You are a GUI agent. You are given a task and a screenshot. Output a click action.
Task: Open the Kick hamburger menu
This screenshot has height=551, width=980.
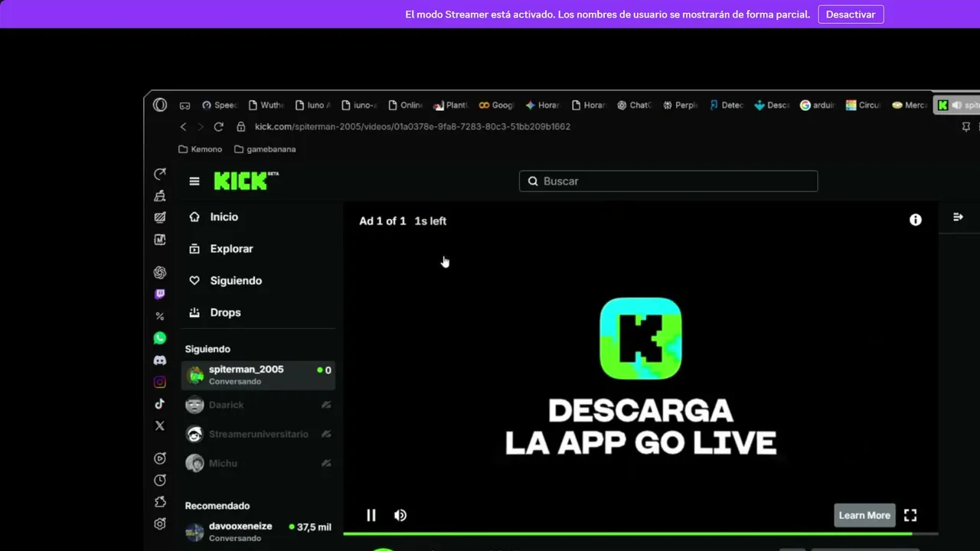[x=194, y=181]
